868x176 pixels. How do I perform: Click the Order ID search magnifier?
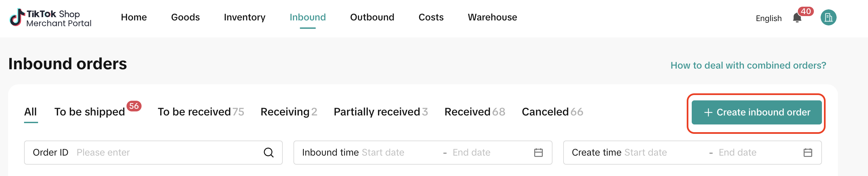[268, 153]
